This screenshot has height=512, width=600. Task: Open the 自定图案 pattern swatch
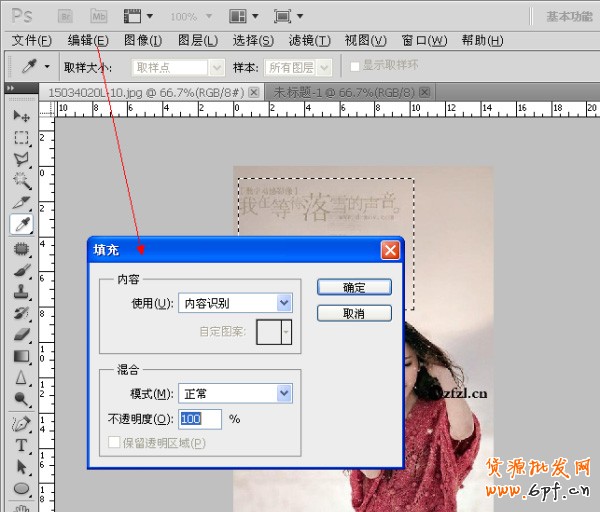click(x=273, y=332)
